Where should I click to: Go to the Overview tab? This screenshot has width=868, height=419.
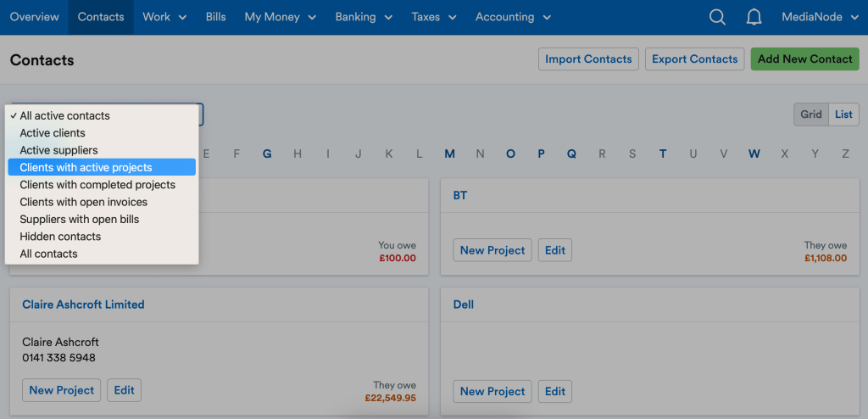[x=34, y=17]
